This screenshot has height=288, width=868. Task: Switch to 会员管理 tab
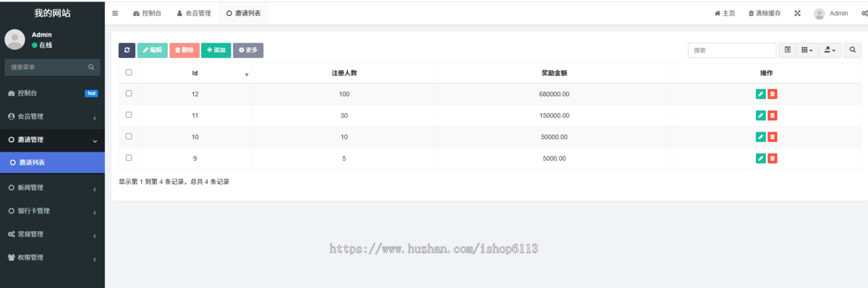(x=194, y=13)
